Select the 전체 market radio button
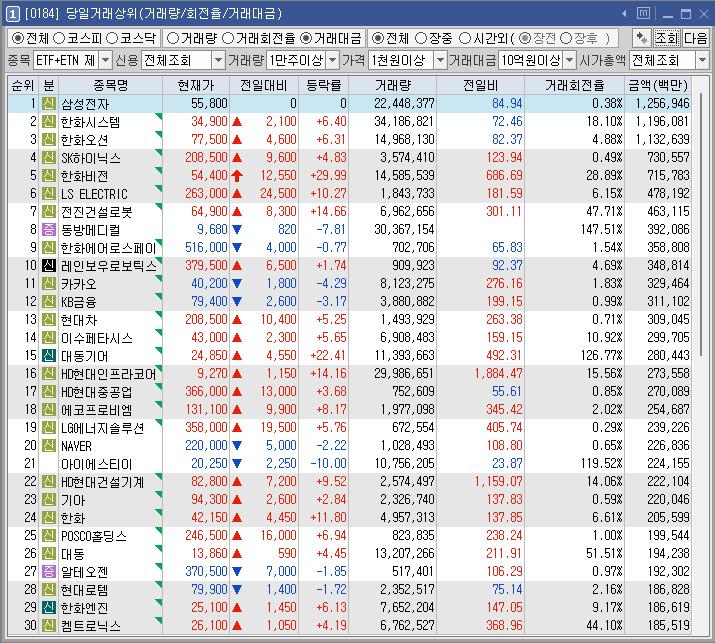Viewport: 715px width, 643px height. coord(17,38)
